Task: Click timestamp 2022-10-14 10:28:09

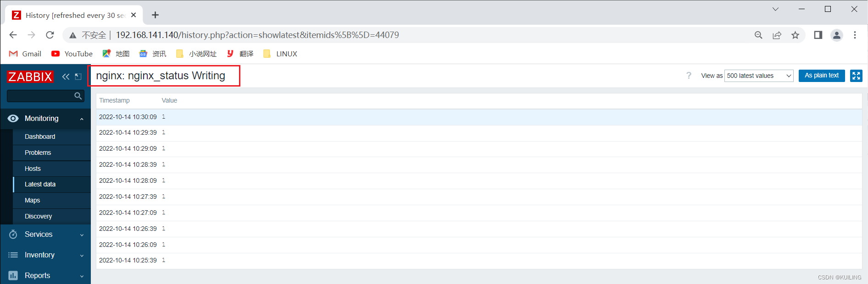Action: [128, 180]
